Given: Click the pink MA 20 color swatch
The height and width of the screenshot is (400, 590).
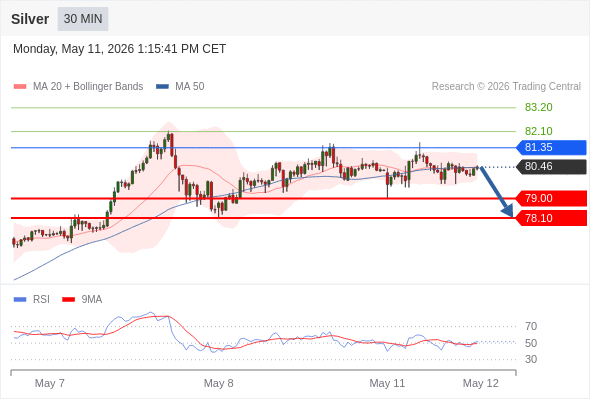Looking at the screenshot, I should tap(20, 87).
